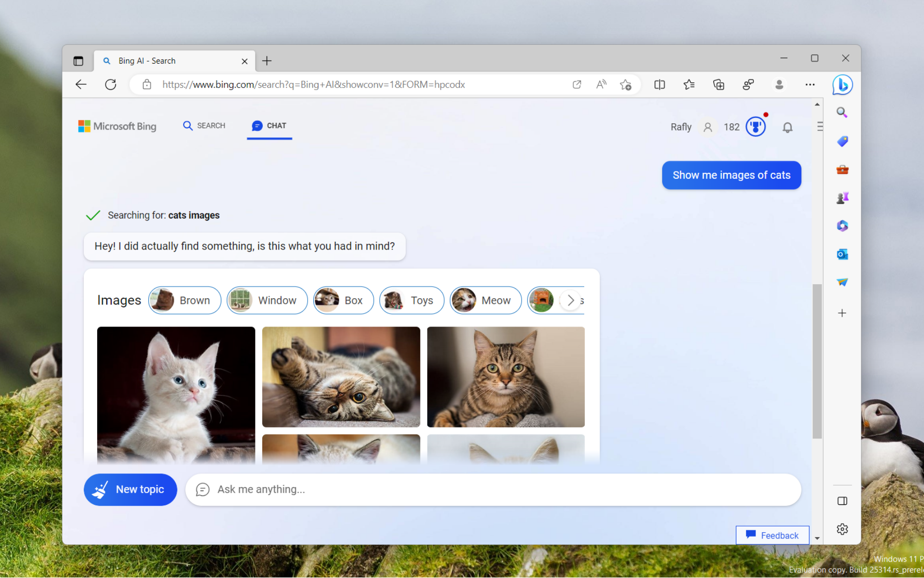The width and height of the screenshot is (924, 578).
Task: Switch to the CHAT tab
Action: coord(269,126)
